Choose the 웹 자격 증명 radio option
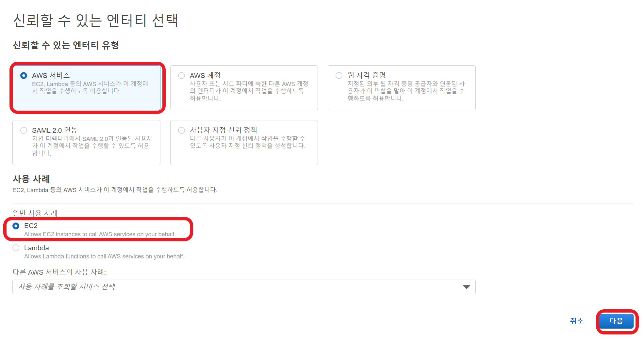The width and height of the screenshot is (644, 339). coord(339,76)
